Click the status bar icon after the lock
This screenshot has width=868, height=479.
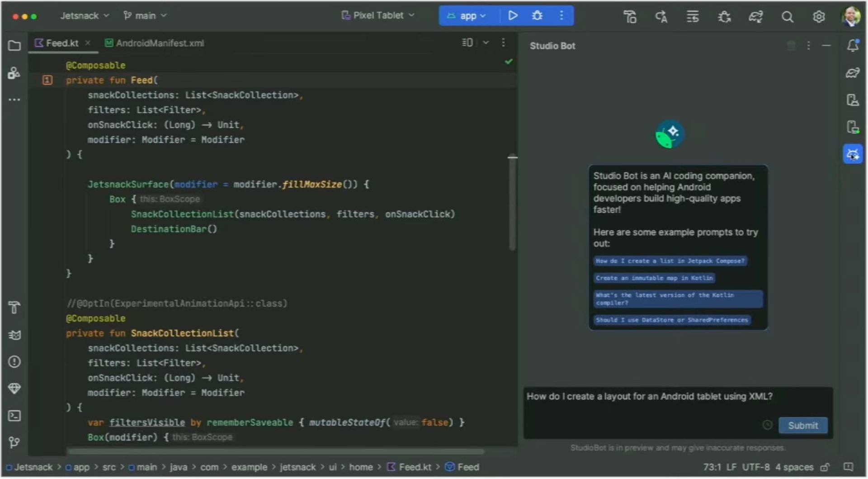coord(849,467)
